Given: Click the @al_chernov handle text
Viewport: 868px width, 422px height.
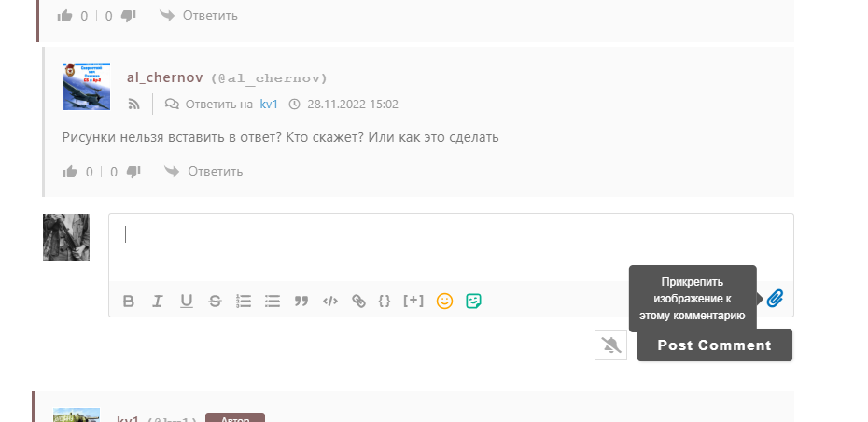Looking at the screenshot, I should click(x=269, y=78).
